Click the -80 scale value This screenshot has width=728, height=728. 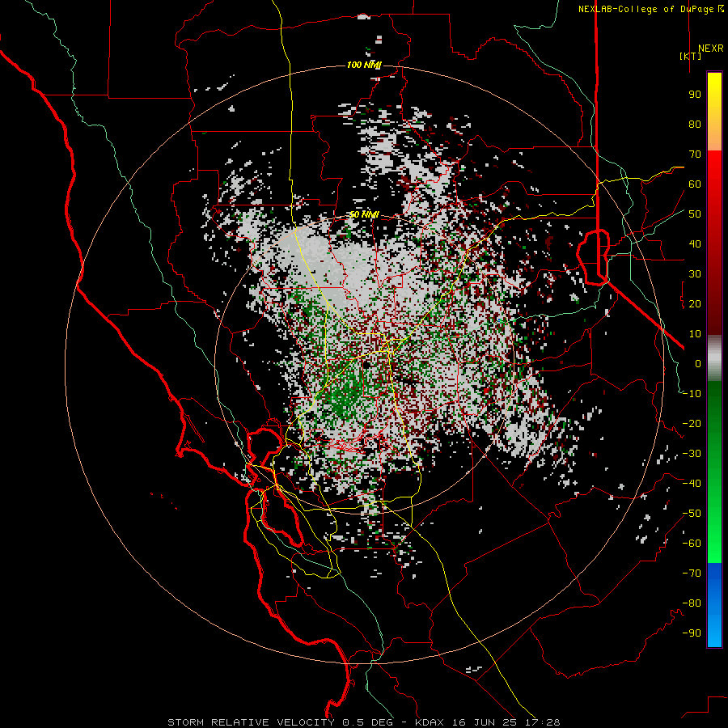pyautogui.click(x=692, y=603)
